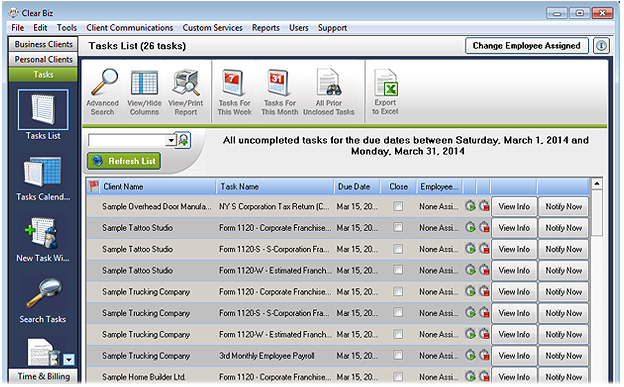Click View Info for 3rd Monthly Employee Payroll
This screenshot has width=624, height=387.
[514, 356]
